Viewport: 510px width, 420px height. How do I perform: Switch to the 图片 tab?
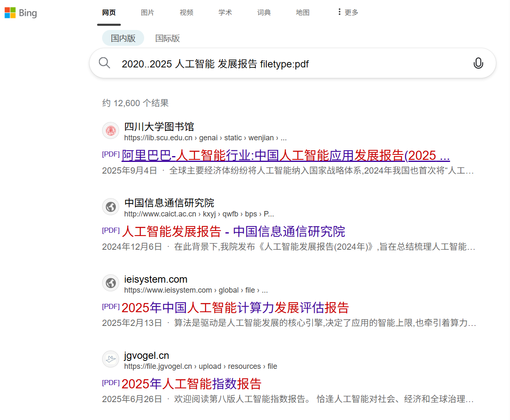[x=147, y=12]
